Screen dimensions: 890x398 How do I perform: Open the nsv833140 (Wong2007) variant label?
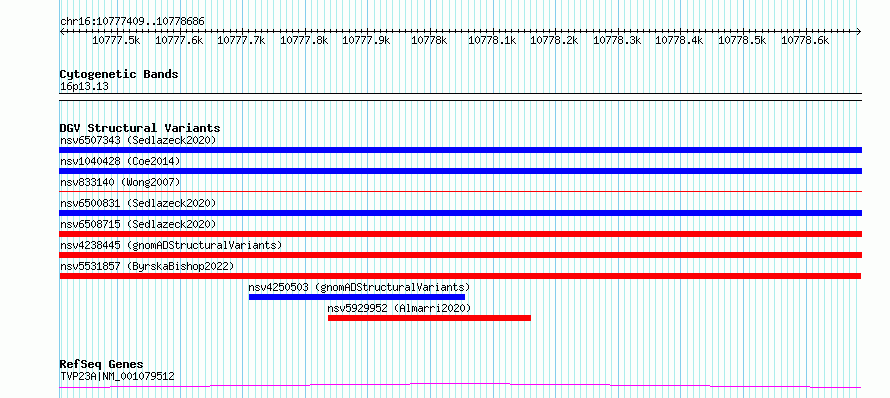coord(120,182)
